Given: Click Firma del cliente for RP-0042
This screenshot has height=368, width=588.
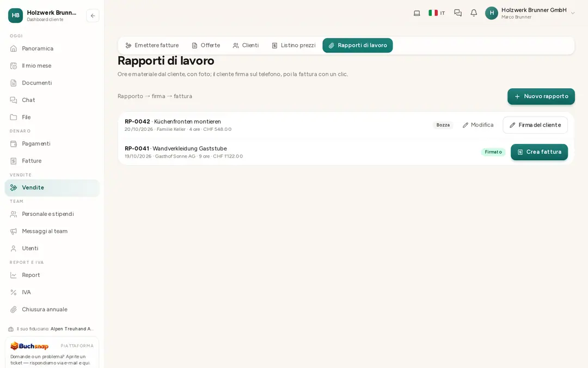Looking at the screenshot, I should (x=535, y=125).
